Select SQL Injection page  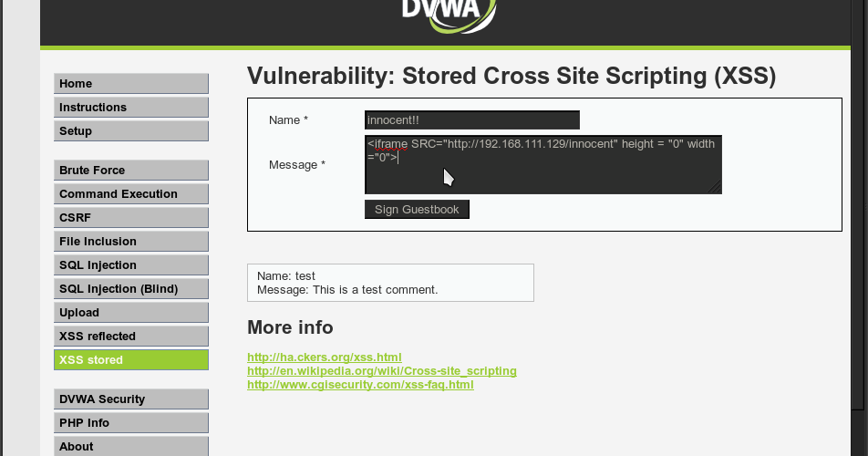coord(131,265)
